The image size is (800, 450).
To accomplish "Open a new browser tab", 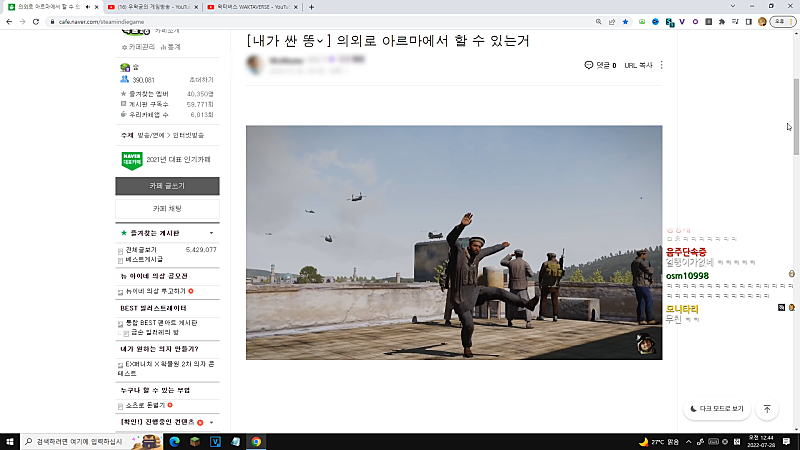I will (x=311, y=7).
